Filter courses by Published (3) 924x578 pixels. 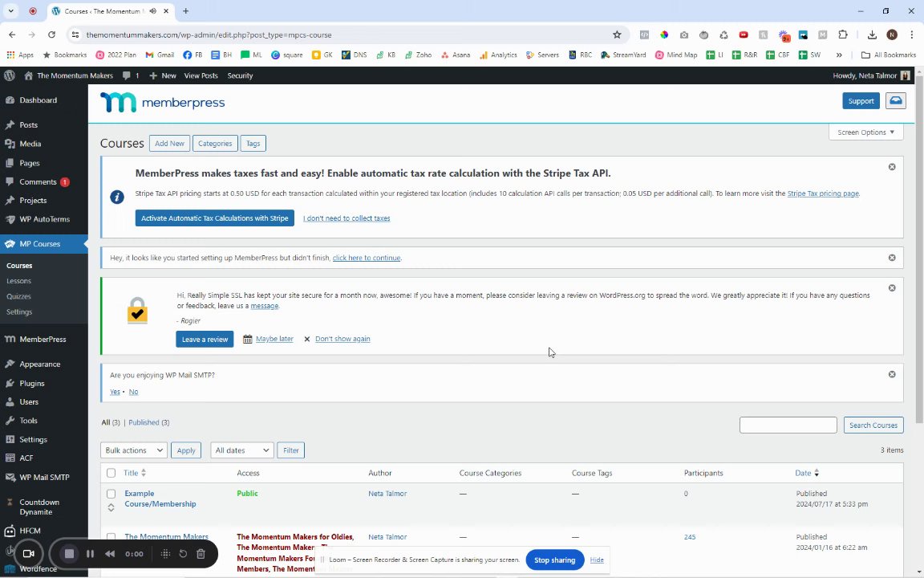coord(149,422)
